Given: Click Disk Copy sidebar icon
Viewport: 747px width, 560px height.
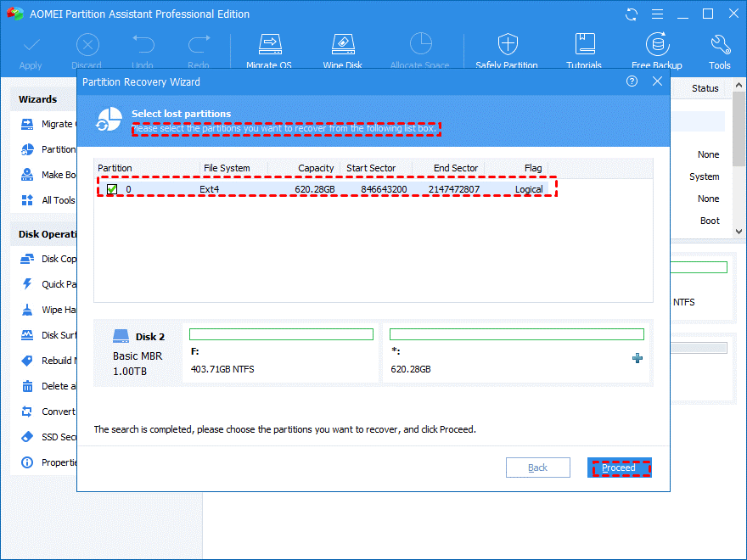Looking at the screenshot, I should tap(27, 259).
